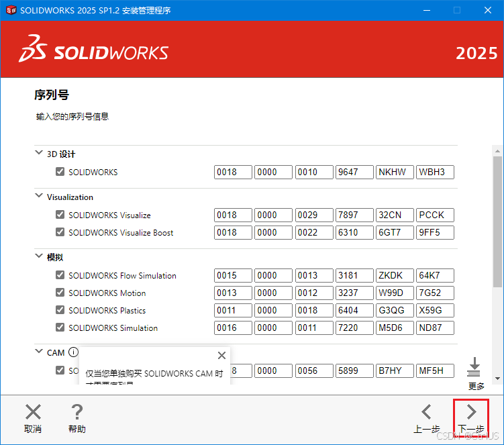
Task: Proceed with the next step arrow
Action: point(471,412)
